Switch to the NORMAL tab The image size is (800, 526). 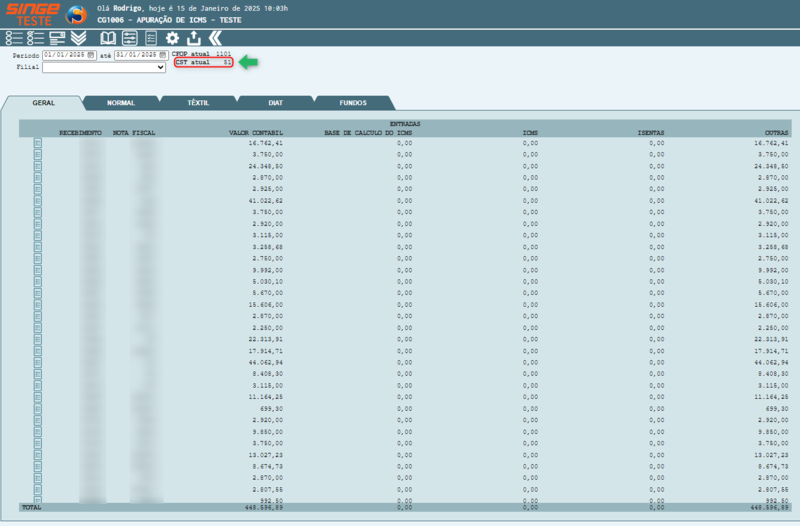click(x=121, y=103)
